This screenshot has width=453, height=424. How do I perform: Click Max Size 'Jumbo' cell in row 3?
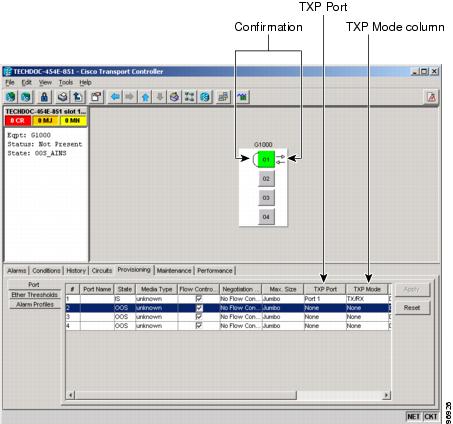(x=283, y=317)
